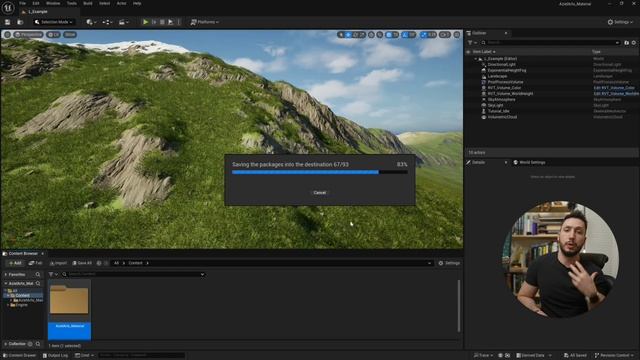Click the Import button in Content Browser
Image resolution: width=640 pixels, height=360 pixels.
58,263
